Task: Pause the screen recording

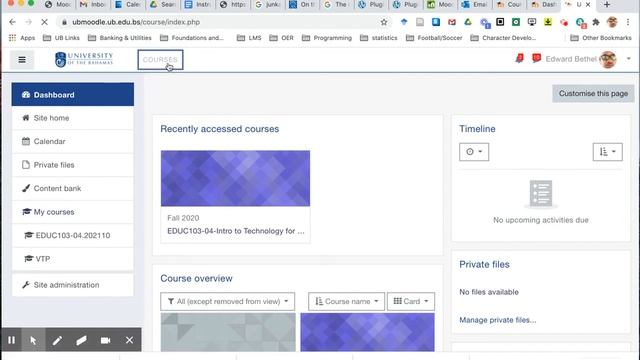Action: [x=11, y=340]
